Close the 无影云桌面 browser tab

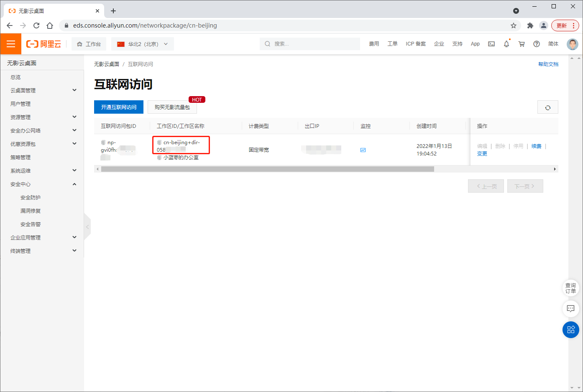pos(97,11)
